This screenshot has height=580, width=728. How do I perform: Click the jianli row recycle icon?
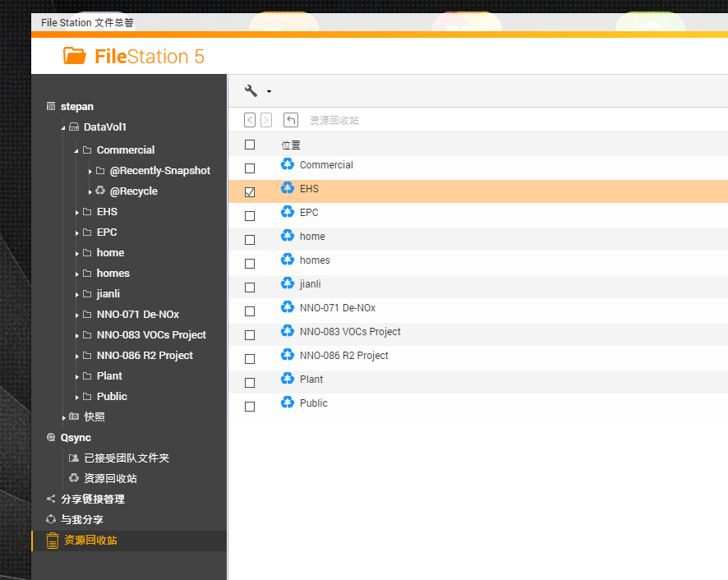coord(288,283)
